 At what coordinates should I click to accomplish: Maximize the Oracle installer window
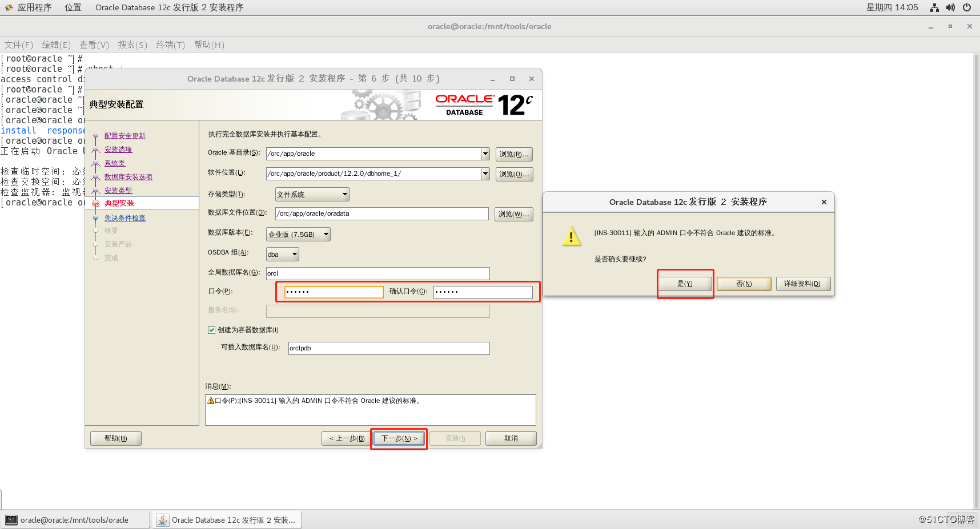(x=512, y=79)
